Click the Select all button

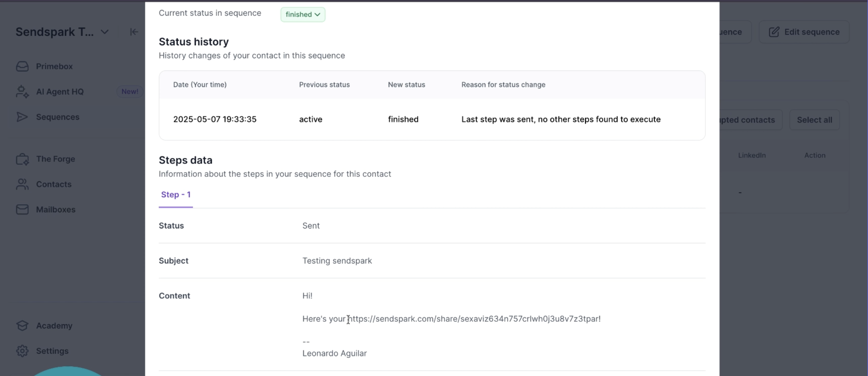click(815, 120)
